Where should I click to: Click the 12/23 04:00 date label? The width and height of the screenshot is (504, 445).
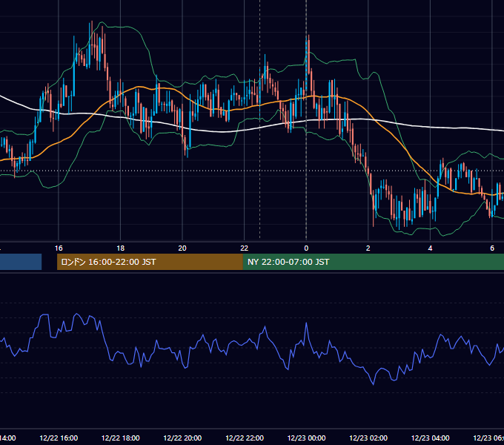point(430,438)
